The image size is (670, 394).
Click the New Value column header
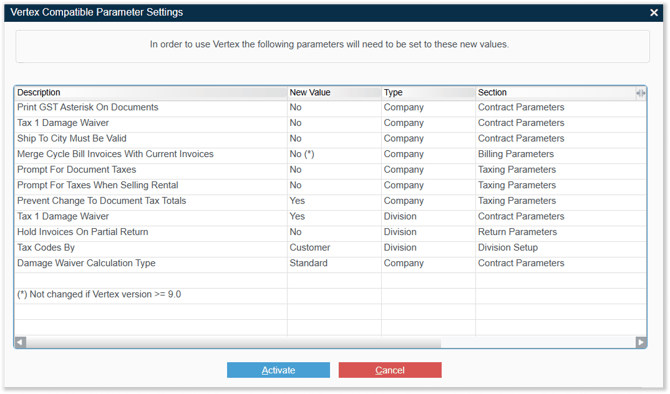click(x=335, y=93)
